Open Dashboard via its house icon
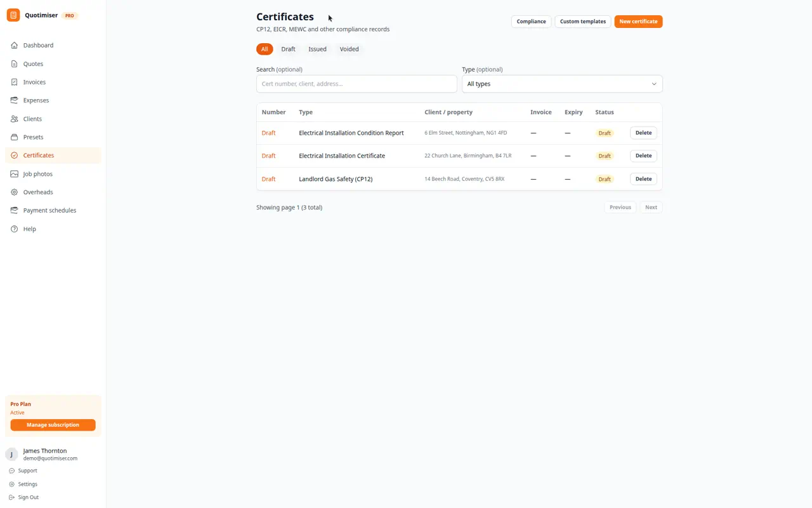The width and height of the screenshot is (812, 508). click(x=14, y=45)
